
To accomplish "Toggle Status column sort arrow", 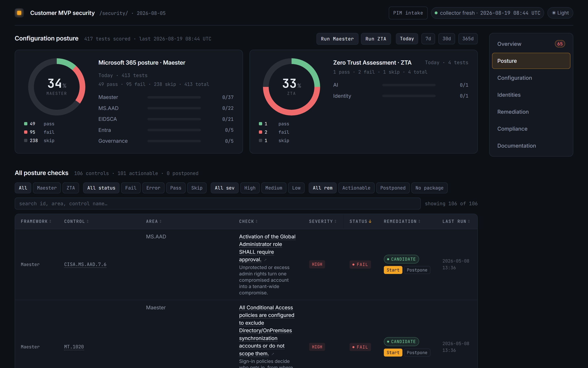I will pos(370,221).
